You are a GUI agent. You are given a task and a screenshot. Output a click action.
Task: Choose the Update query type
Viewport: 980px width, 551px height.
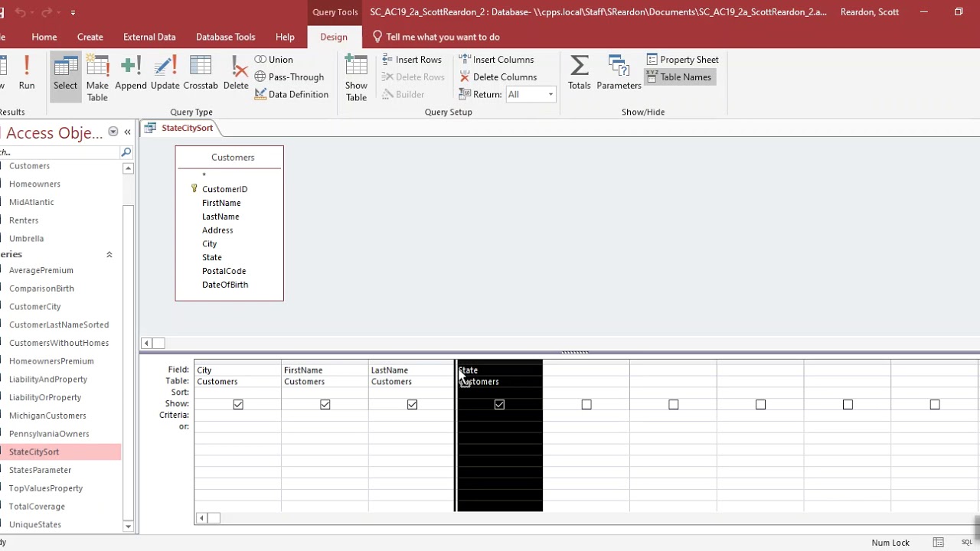165,73
